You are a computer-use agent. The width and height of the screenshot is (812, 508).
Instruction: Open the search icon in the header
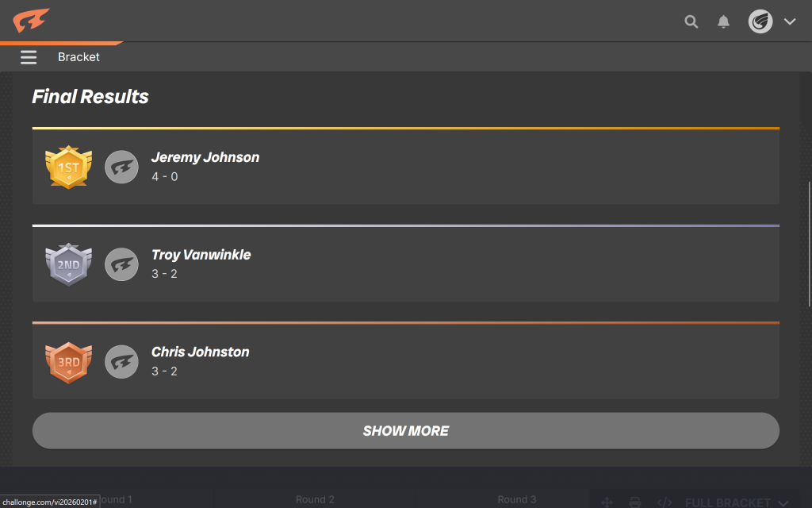(x=691, y=22)
